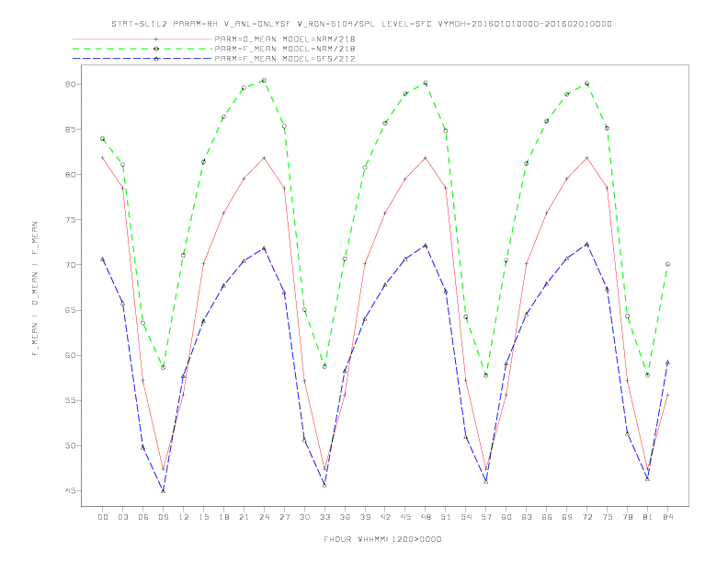Click x-axis tick label 06
The width and height of the screenshot is (728, 563).
point(143,517)
